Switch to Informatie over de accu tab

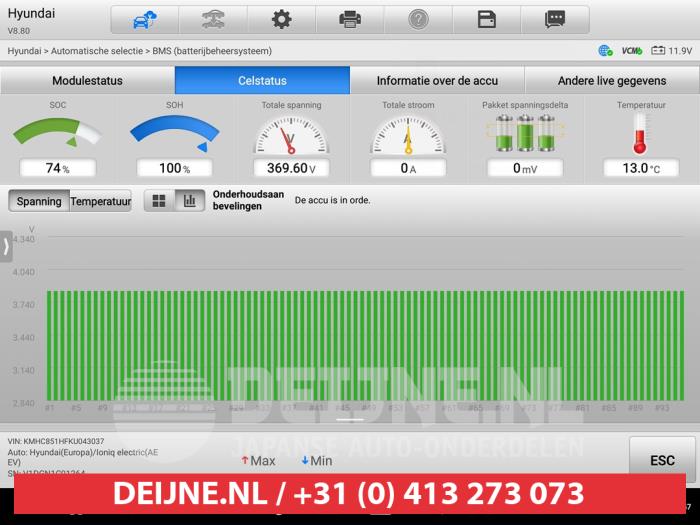[437, 81]
